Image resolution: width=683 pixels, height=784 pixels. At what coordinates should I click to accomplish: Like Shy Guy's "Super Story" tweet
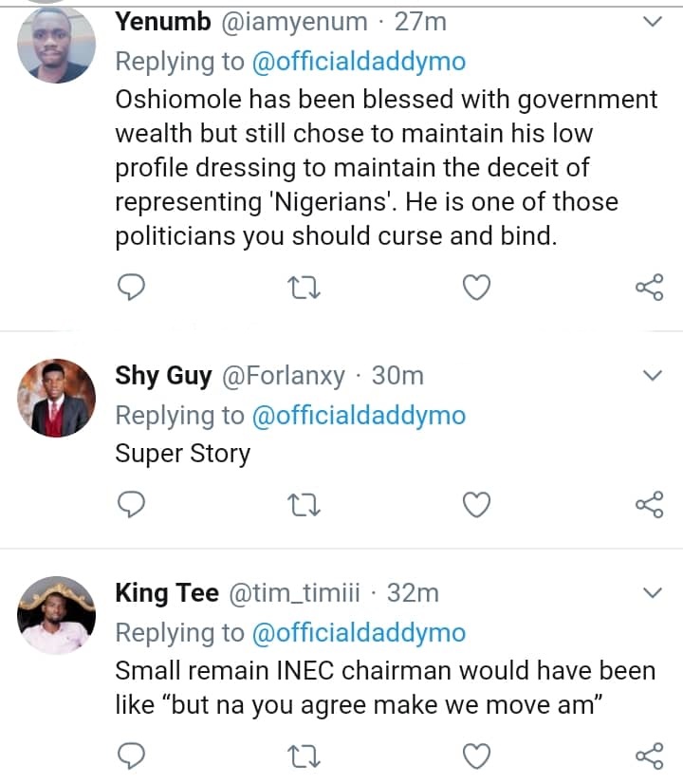477,505
